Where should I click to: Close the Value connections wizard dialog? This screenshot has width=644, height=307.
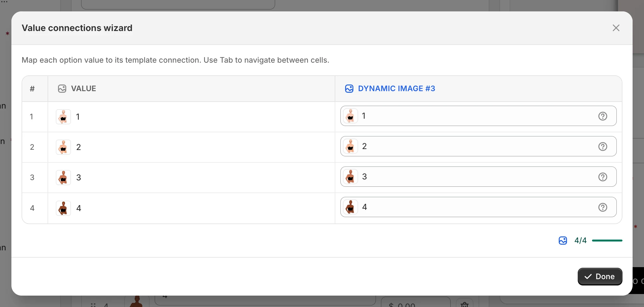coord(616,28)
